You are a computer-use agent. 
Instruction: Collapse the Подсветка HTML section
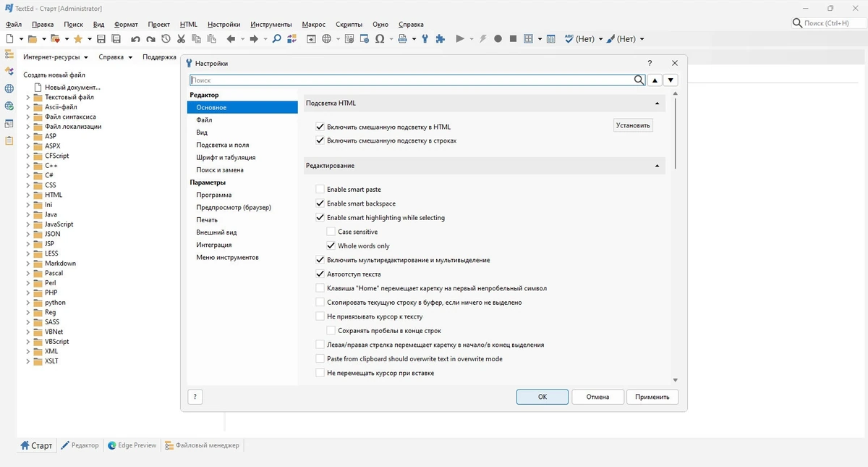click(x=657, y=104)
